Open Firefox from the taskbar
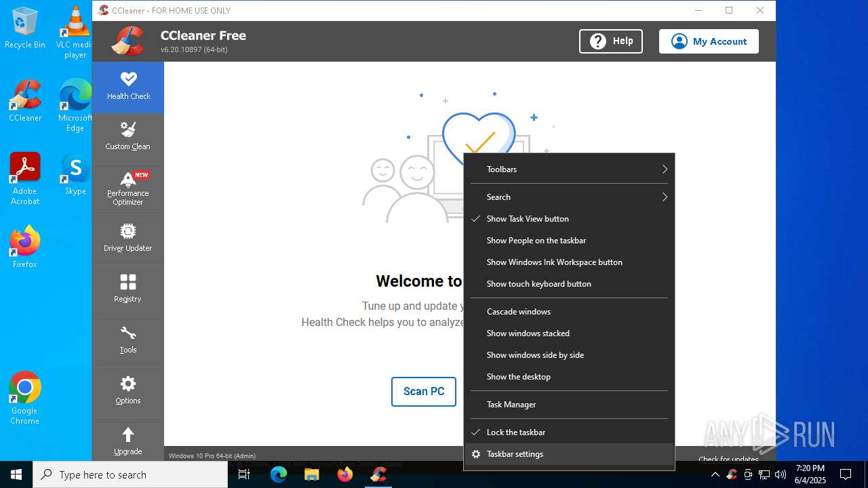 [x=345, y=474]
